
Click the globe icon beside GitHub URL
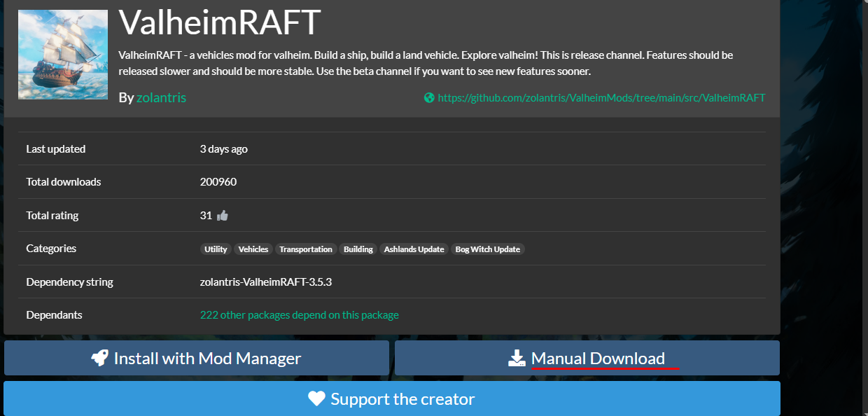(x=429, y=98)
